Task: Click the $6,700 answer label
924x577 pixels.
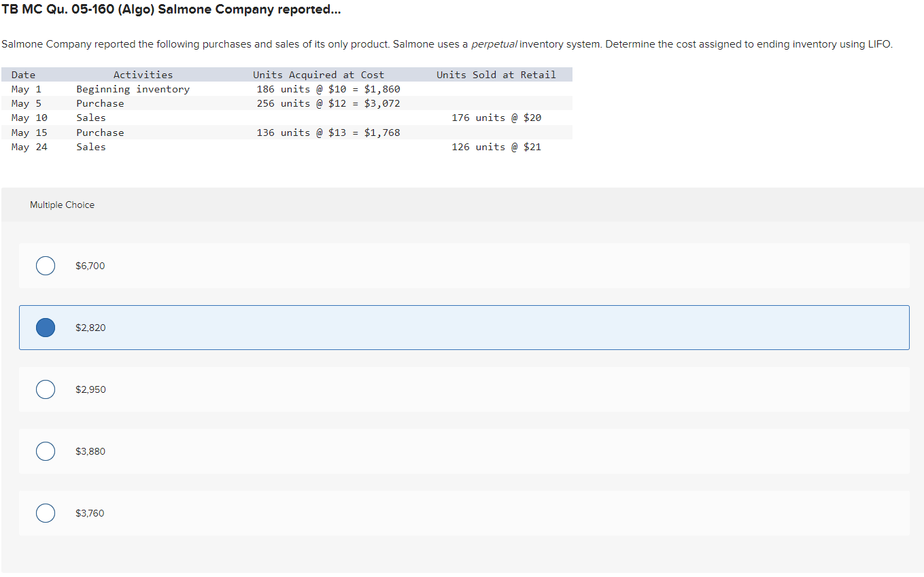Action: [90, 266]
